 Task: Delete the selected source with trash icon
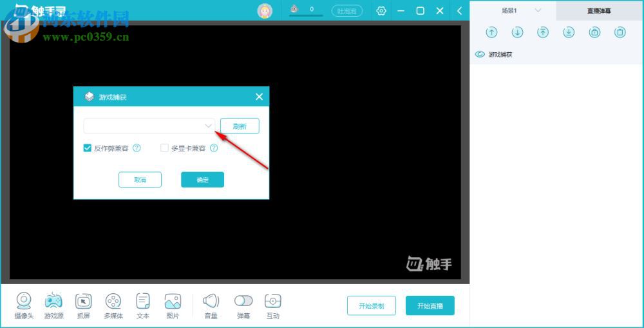tap(620, 32)
